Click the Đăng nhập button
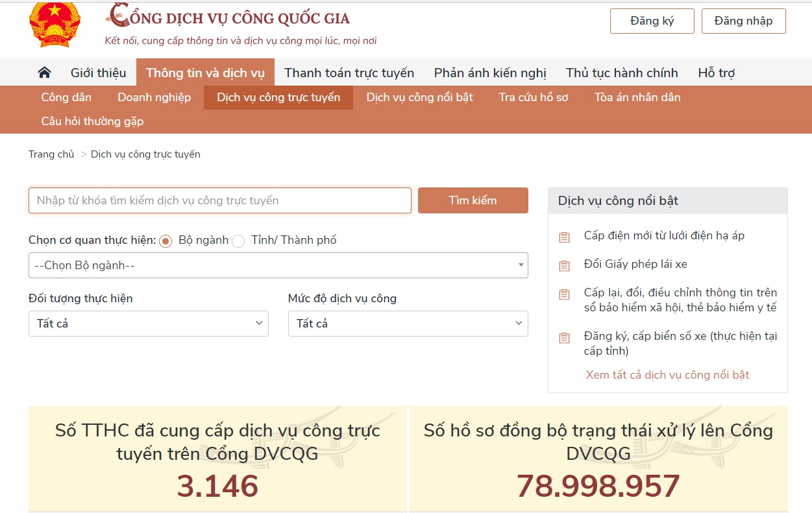 (x=743, y=21)
